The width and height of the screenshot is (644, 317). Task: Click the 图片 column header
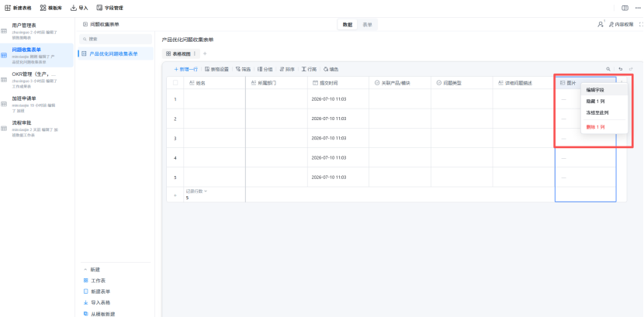[571, 83]
